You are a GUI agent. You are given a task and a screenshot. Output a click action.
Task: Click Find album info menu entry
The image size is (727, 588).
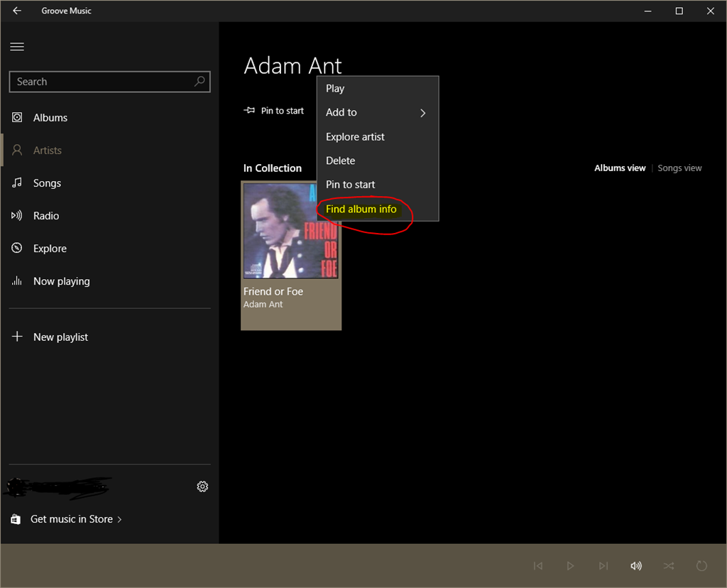coord(378,209)
